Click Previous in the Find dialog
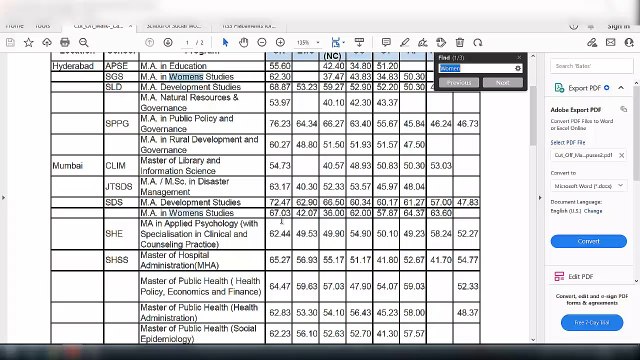Screen dimensions: 640x360 459,83
